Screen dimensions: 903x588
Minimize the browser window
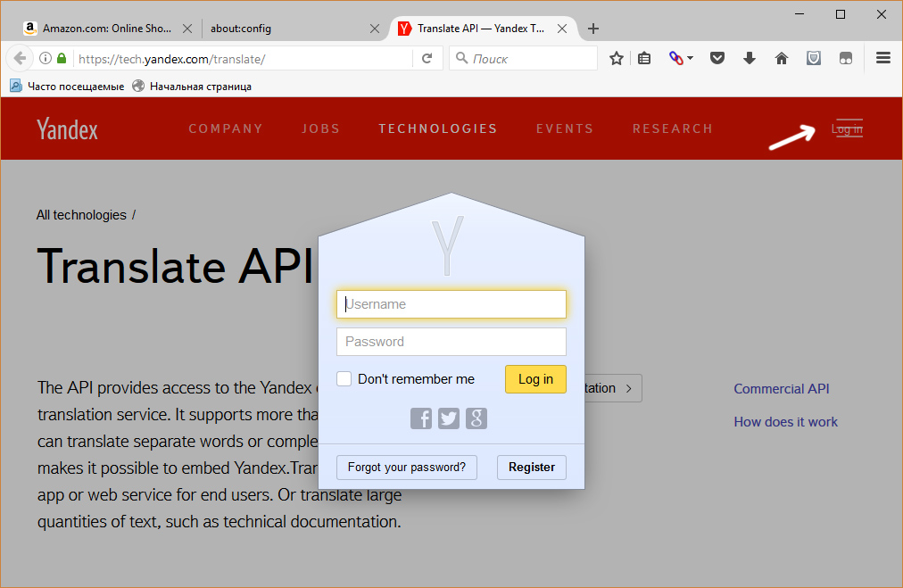click(799, 13)
